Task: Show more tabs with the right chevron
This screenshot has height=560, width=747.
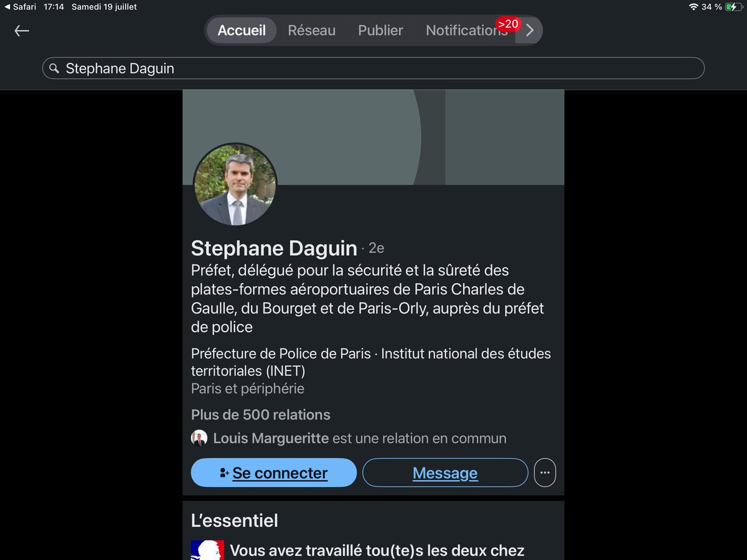Action: (530, 30)
